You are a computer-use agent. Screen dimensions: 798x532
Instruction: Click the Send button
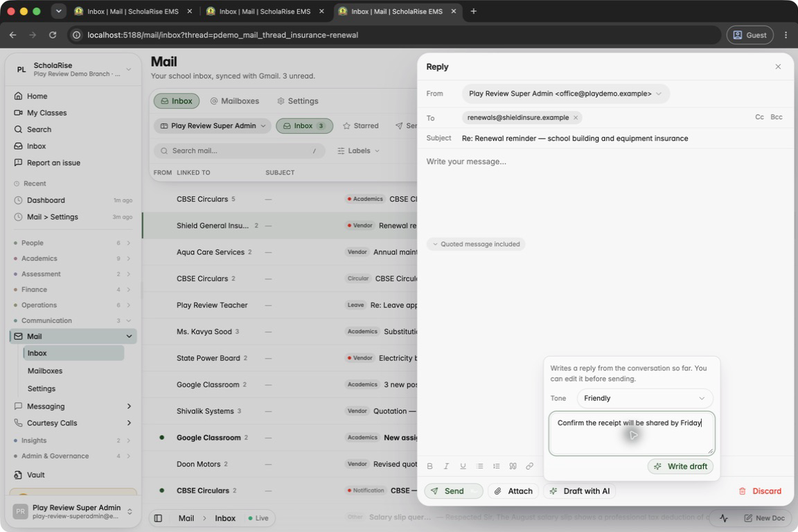tap(454, 491)
